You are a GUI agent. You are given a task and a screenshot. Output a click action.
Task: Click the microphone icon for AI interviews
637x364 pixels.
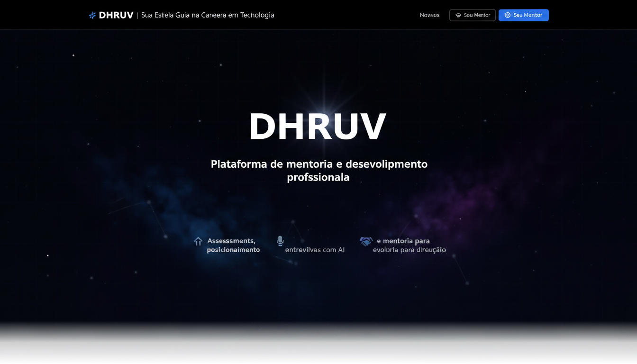[280, 241]
